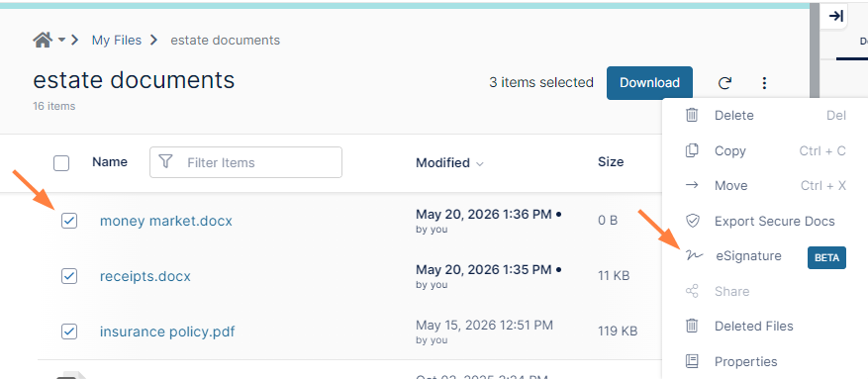Uncheck the money market.docx checkbox
868x379 pixels.
(x=69, y=221)
